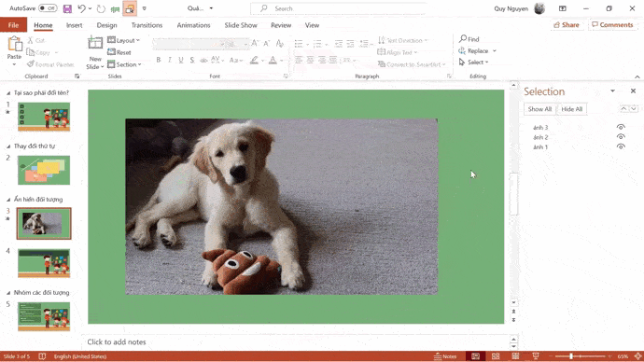
Task: Switch to Reading View icon
Action: 515,356
